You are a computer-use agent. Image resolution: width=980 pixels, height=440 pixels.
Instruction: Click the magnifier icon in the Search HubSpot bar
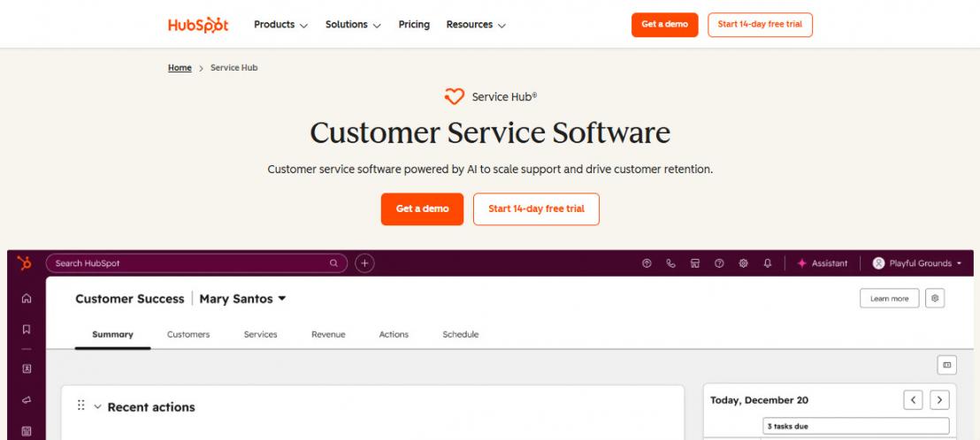(x=333, y=263)
